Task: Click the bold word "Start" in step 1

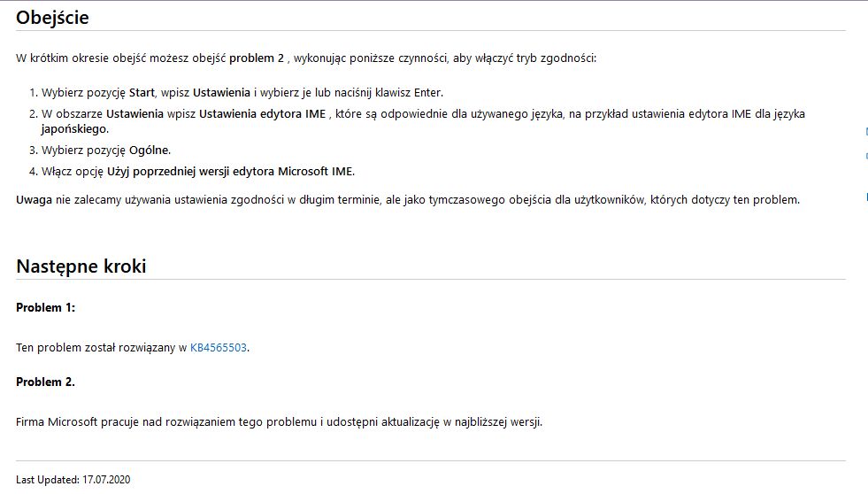Action: pos(142,92)
